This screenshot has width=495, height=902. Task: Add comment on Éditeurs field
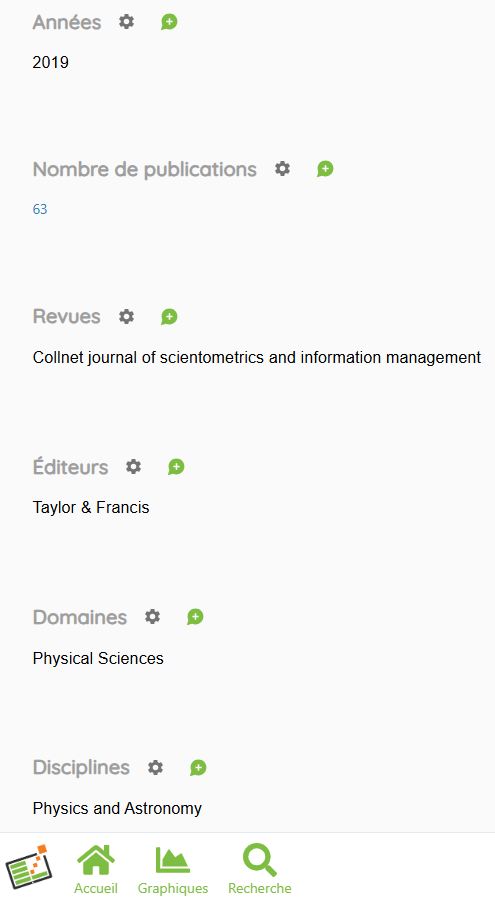[x=176, y=467]
